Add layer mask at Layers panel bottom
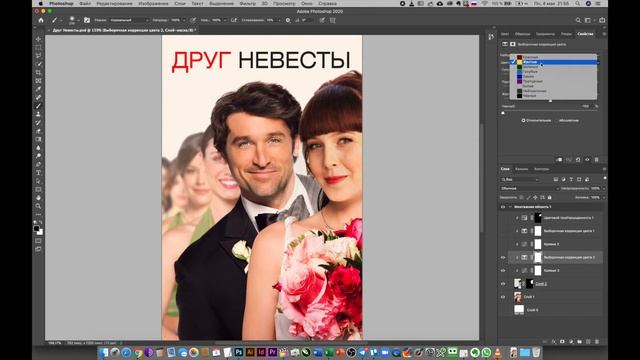Screen dimensions: 640x360 [x=562, y=341]
